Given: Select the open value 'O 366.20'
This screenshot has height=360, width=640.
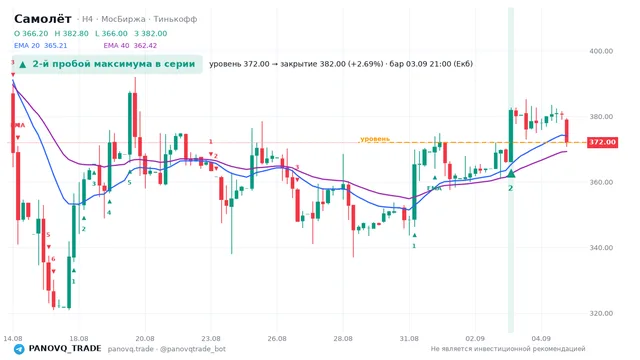Looking at the screenshot, I should (31, 33).
